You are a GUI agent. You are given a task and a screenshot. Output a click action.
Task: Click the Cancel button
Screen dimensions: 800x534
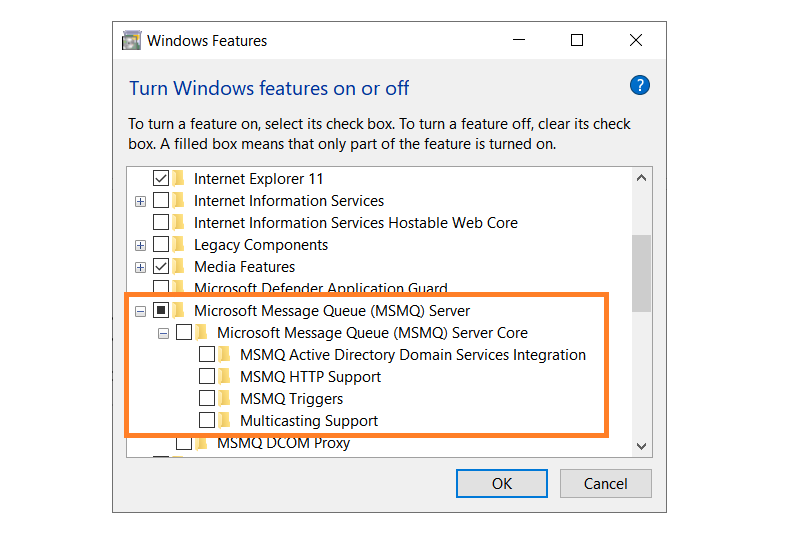tap(605, 483)
